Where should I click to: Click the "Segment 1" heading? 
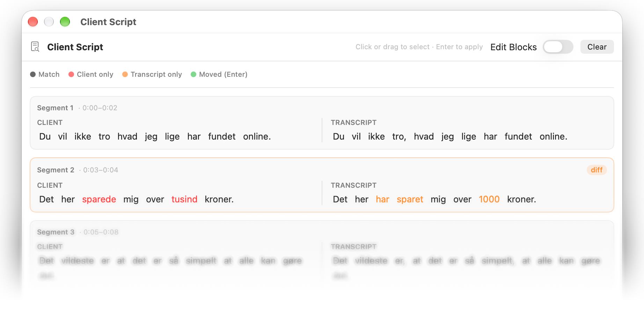[x=55, y=108]
